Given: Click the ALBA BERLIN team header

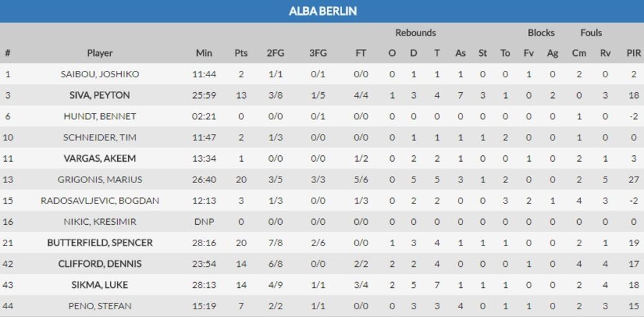Looking at the screenshot, I should click(322, 11).
